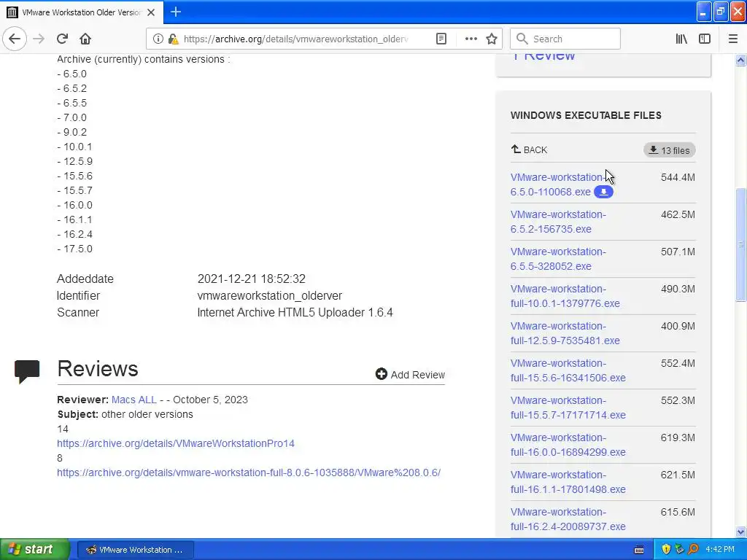Download VMware-workstation-6.5.5-328052.exe
The width and height of the screenshot is (747, 560).
point(558,259)
